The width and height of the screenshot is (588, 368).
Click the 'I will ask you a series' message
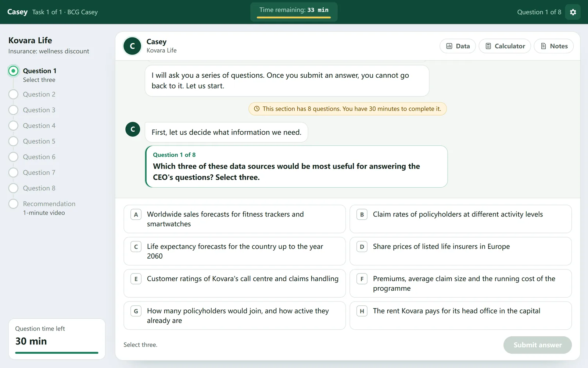(287, 81)
